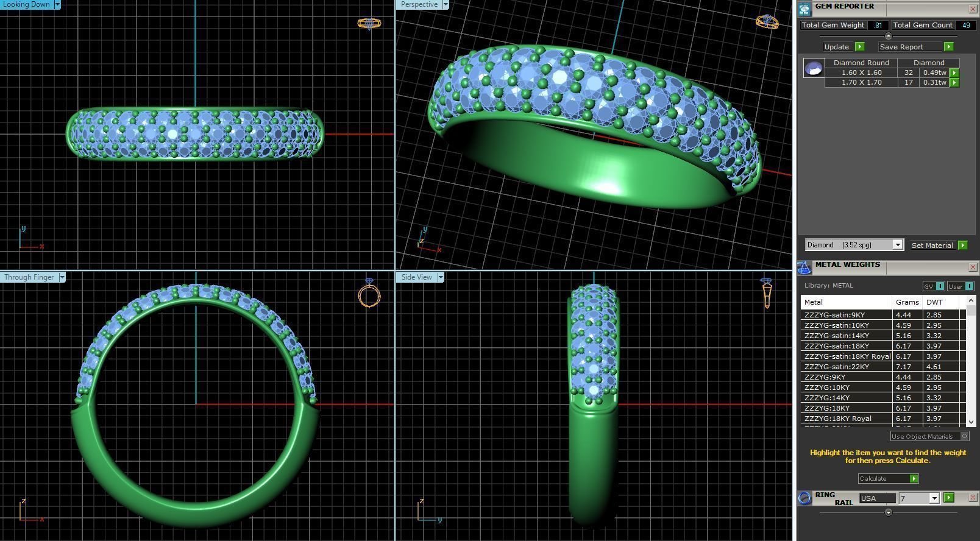Click the Perspective view orientation icon
This screenshot has height=541, width=980.
coord(767,21)
